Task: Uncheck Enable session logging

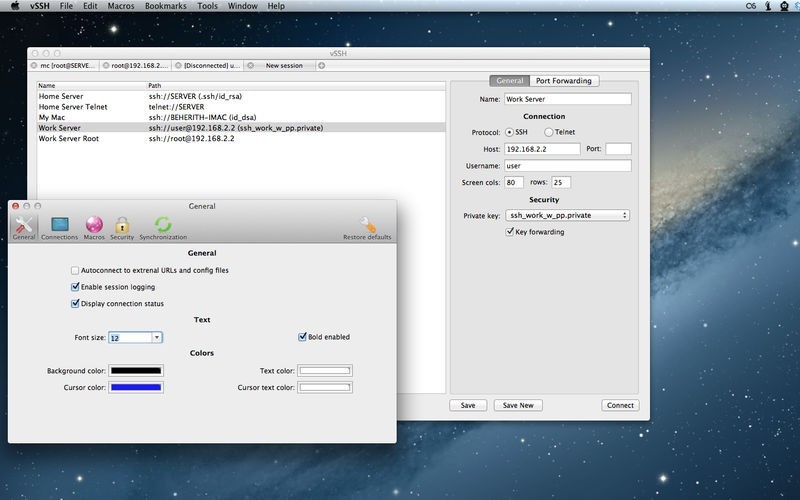Action: tap(75, 287)
